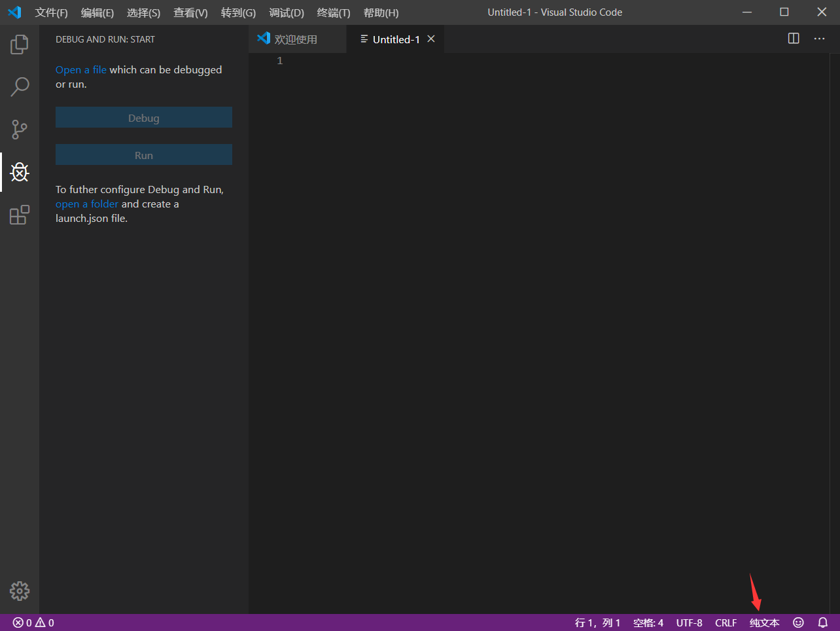Split the editor to the right
This screenshot has height=631, width=840.
[794, 39]
